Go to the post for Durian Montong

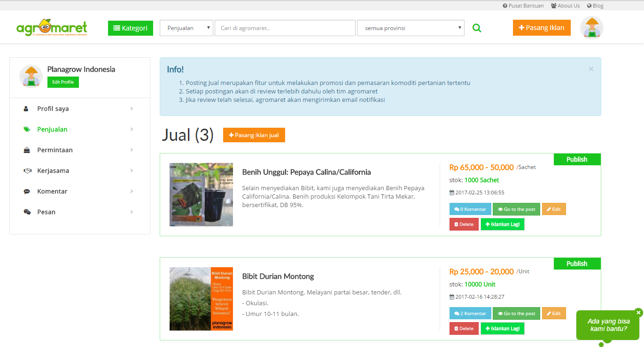(516, 314)
